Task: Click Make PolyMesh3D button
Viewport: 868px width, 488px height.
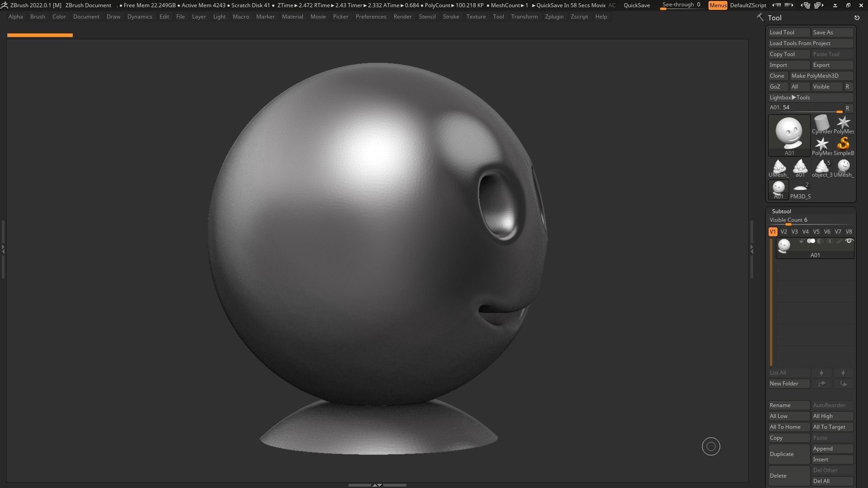Action: tap(821, 76)
